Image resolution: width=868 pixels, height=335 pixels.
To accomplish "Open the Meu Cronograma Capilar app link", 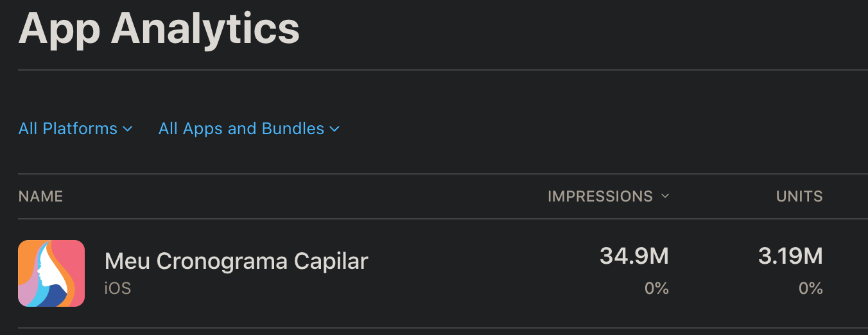I will 236,261.
